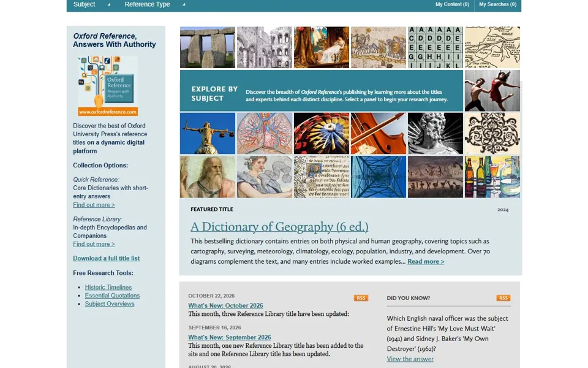Open Essential Quotations link
This screenshot has width=588, height=368.
(x=112, y=296)
